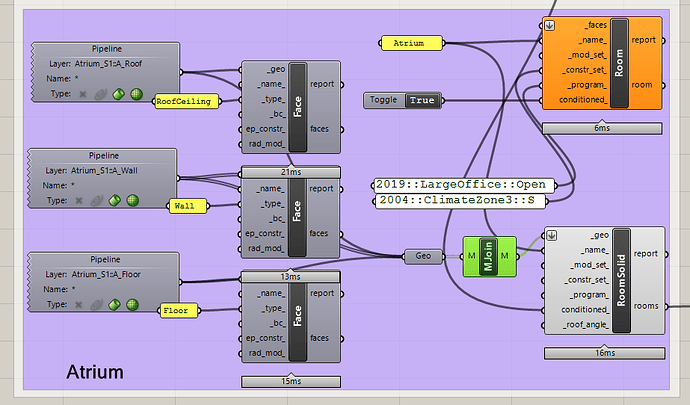This screenshot has width=690, height=405.
Task: Click the 13ms profiler label
Action: point(290,277)
